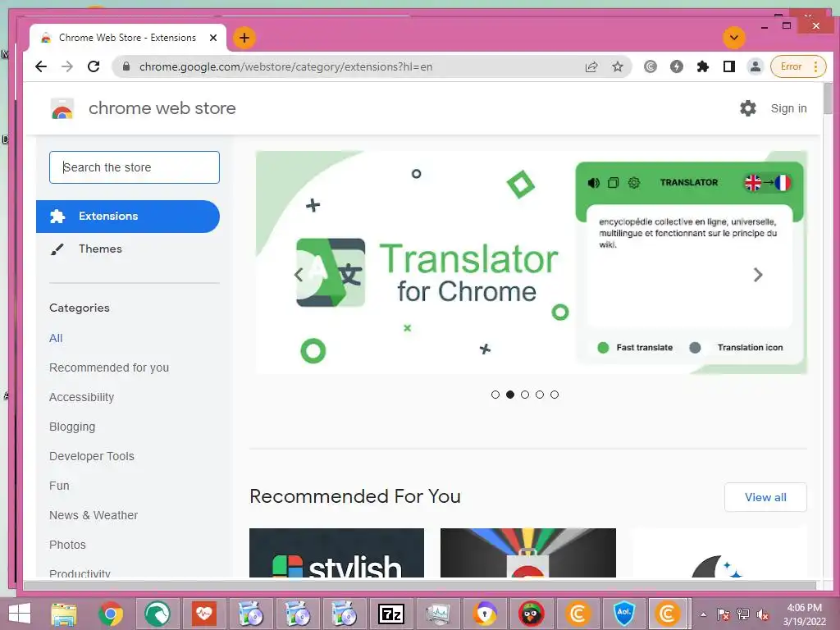Click the Error update button
840x630 pixels.
[x=797, y=66]
